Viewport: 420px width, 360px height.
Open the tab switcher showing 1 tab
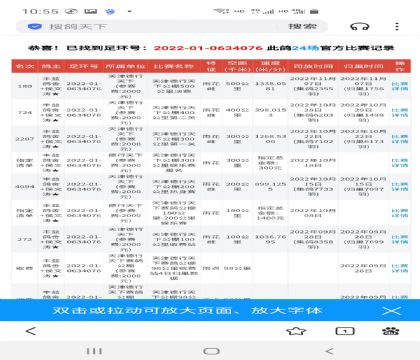(x=345, y=331)
